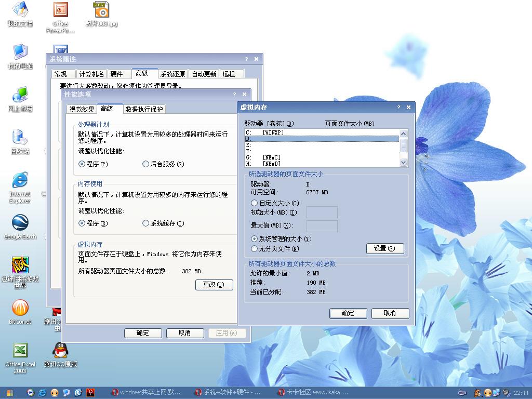Click scroll up arrow of drive list
The image size is (532, 399).
[x=403, y=134]
